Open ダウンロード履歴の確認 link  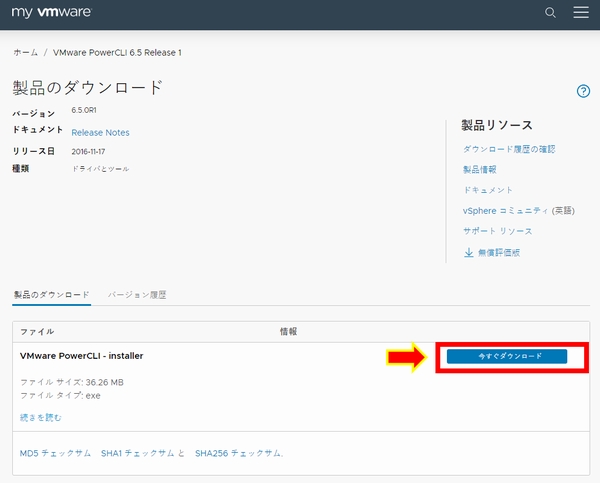(x=509, y=149)
